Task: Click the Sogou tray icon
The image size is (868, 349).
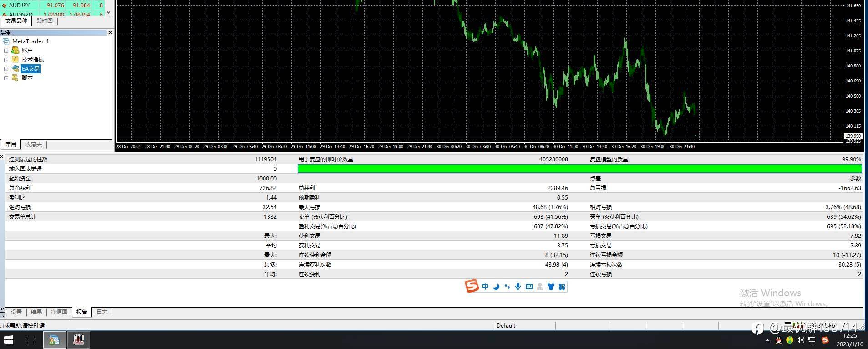Action: 825,340
